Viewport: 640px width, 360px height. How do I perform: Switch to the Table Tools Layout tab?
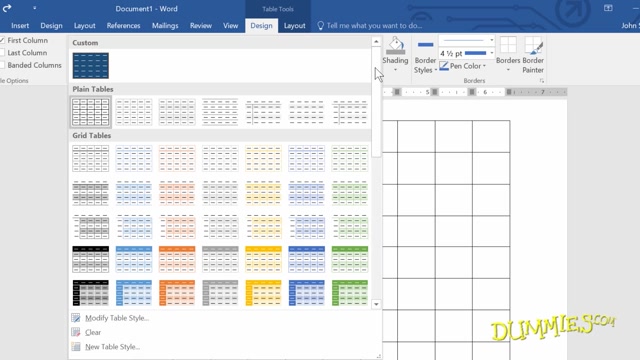click(294, 26)
